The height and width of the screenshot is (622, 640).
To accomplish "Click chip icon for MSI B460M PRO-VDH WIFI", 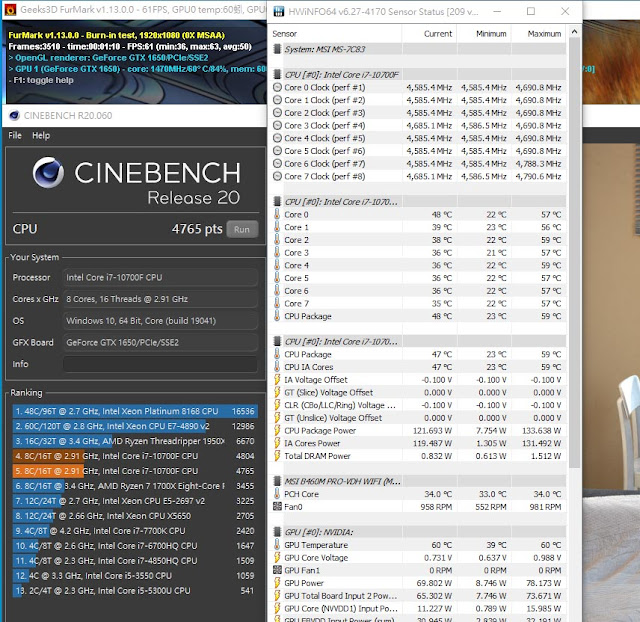I will coord(277,482).
